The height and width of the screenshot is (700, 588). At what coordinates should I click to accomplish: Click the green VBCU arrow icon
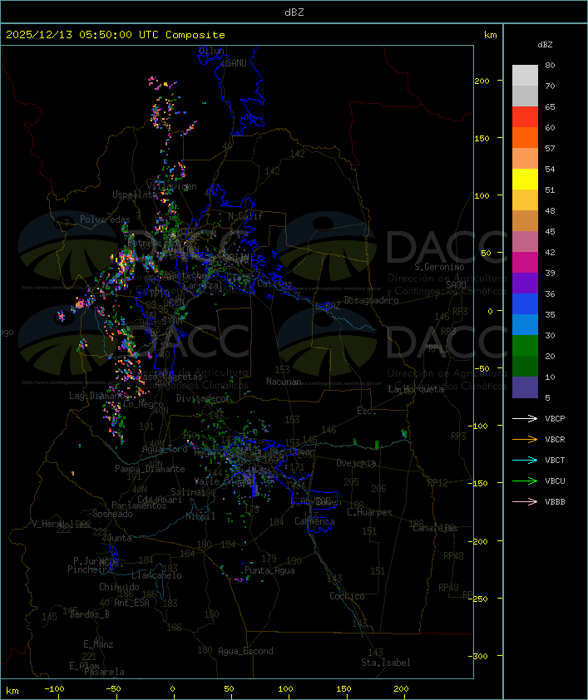click(x=525, y=481)
